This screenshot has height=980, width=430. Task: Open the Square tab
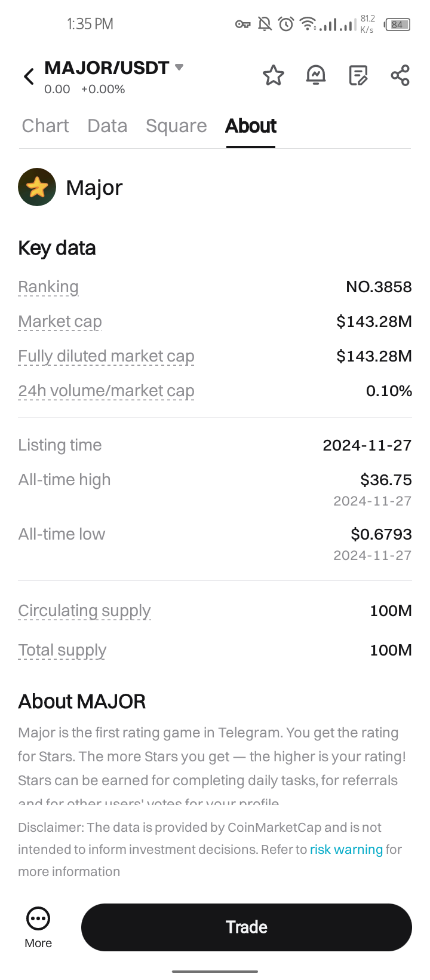pos(176,126)
